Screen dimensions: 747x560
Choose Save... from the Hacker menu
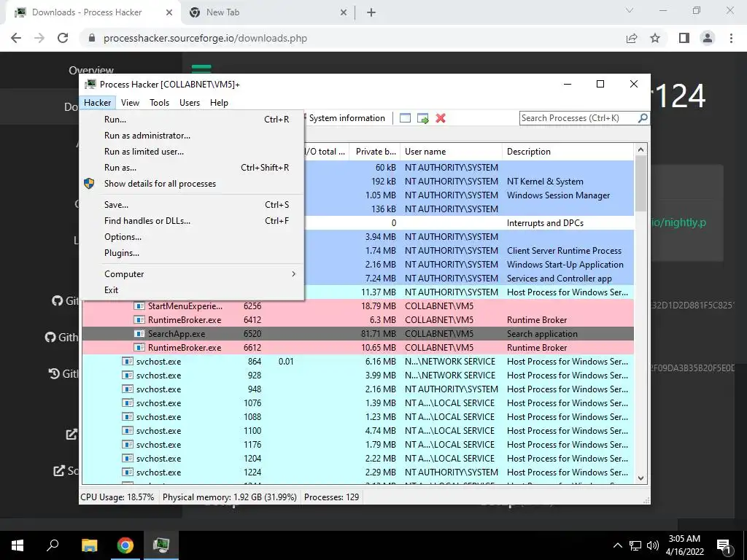click(193, 205)
